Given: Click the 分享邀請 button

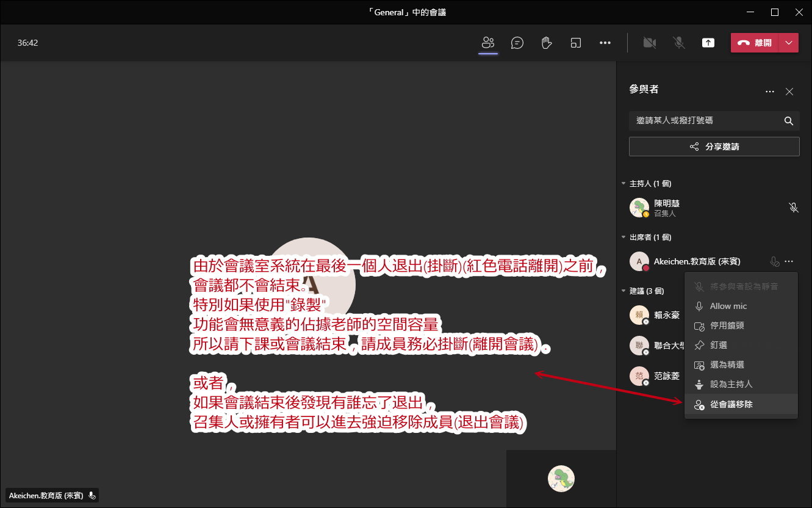Looking at the screenshot, I should click(x=714, y=147).
